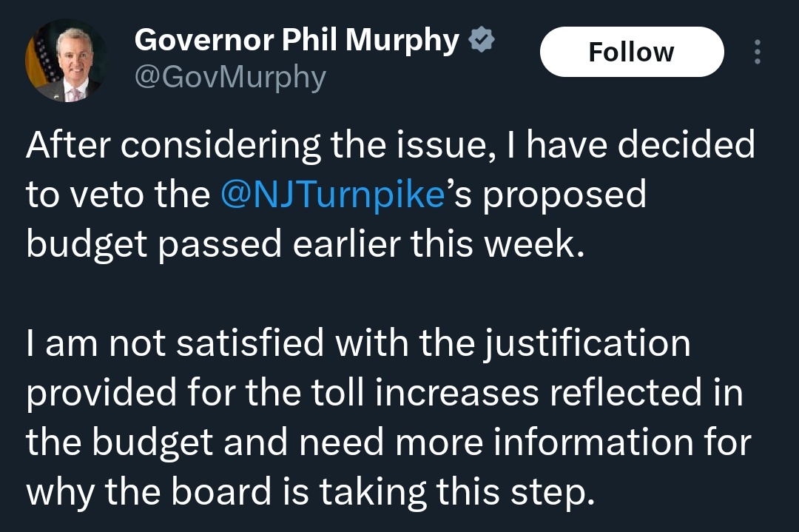Open the Governor Phil Murphy display name
Screen dimensions: 799x532
tap(297, 41)
